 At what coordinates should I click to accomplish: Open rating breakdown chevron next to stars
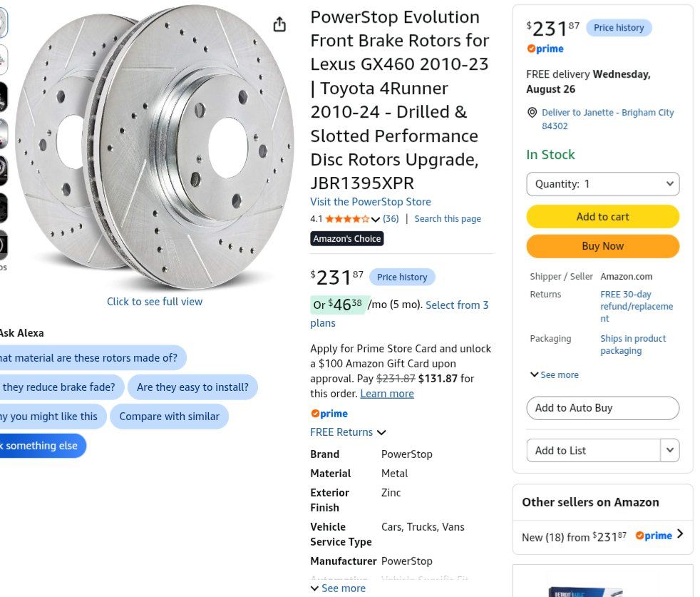point(376,219)
